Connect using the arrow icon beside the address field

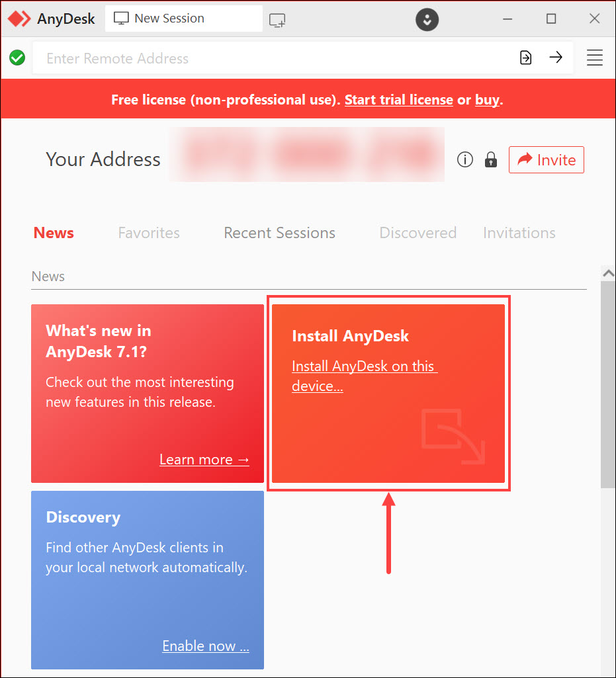556,58
